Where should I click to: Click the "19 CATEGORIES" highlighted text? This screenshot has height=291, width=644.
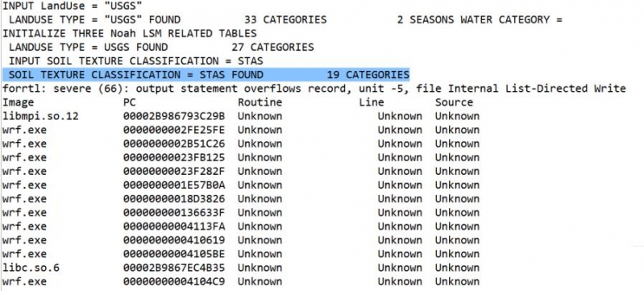coord(368,75)
